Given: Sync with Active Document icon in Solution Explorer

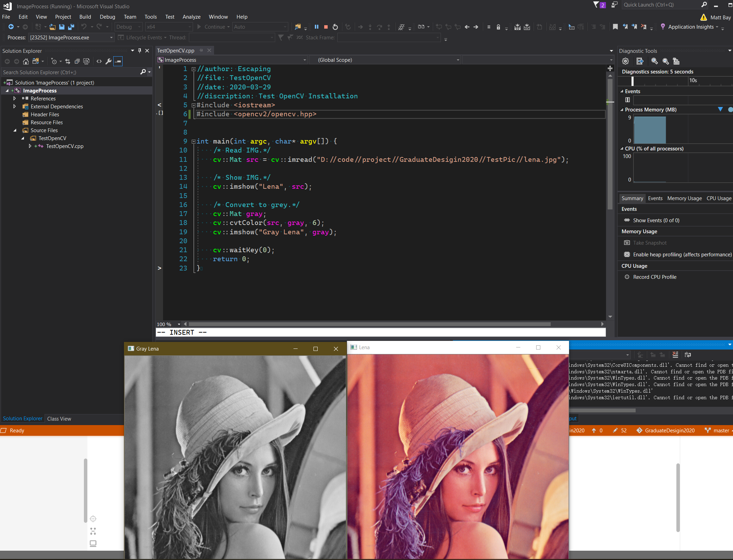Looking at the screenshot, I should click(x=68, y=61).
